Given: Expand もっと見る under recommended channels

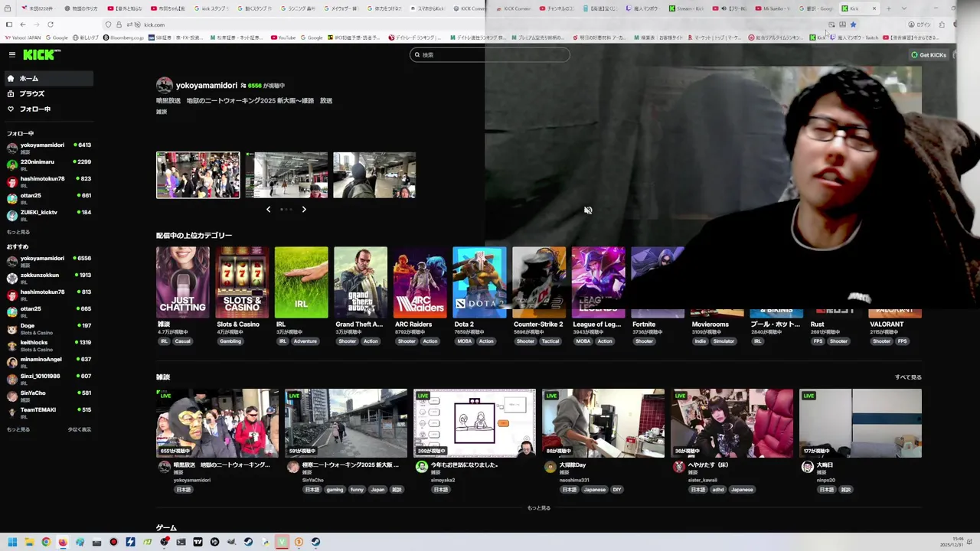Looking at the screenshot, I should [x=18, y=429].
